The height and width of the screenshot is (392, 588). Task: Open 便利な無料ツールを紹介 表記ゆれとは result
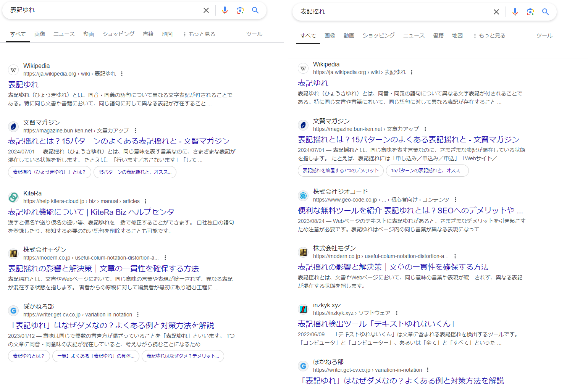point(410,210)
